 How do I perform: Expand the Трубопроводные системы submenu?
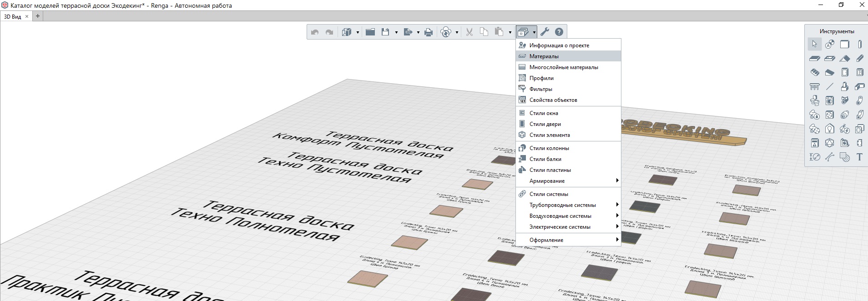pyautogui.click(x=568, y=205)
